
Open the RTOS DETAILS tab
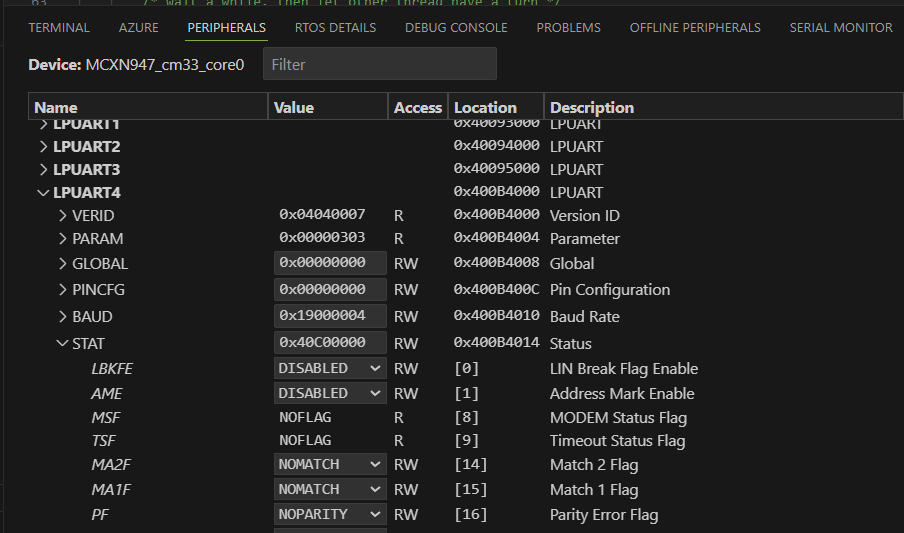tap(335, 28)
